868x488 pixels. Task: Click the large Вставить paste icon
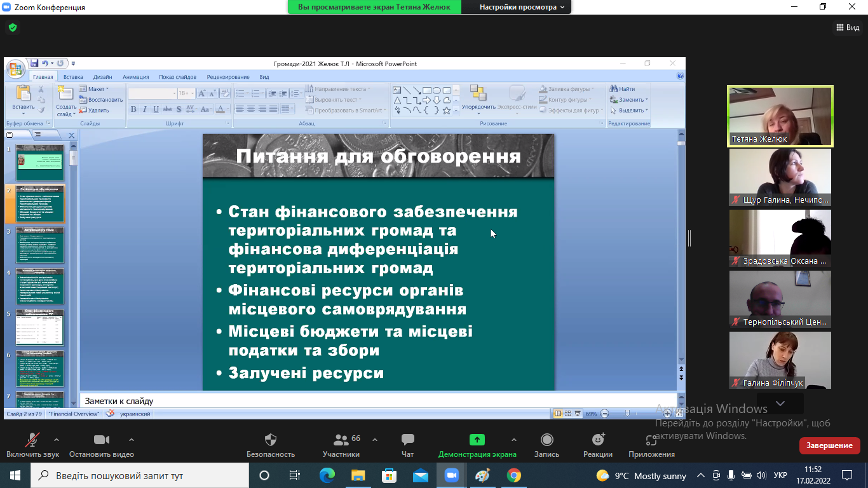(x=24, y=93)
